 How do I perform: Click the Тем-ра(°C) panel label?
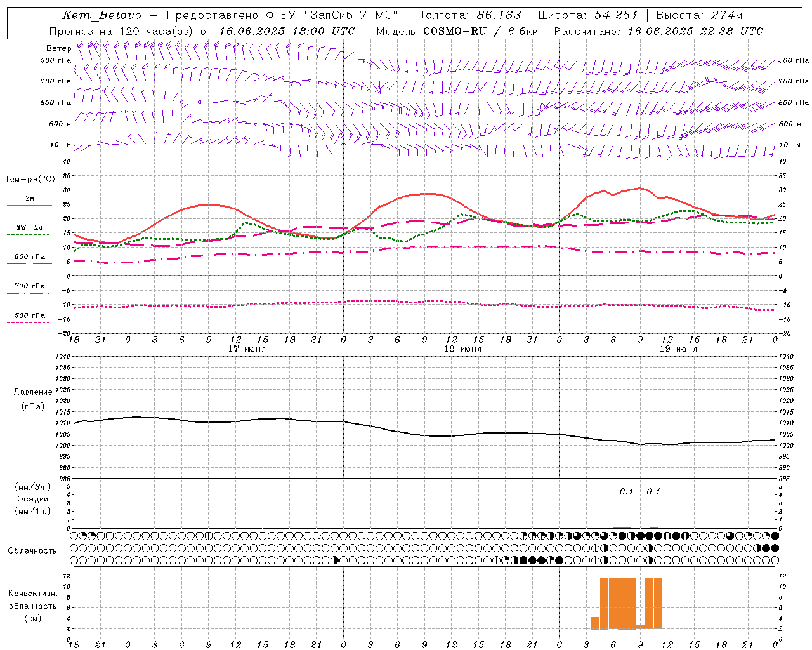(30, 180)
